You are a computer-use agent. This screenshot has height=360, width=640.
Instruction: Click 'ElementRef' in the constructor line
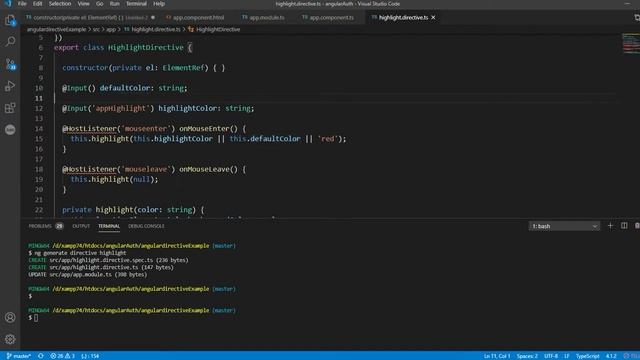pos(183,68)
